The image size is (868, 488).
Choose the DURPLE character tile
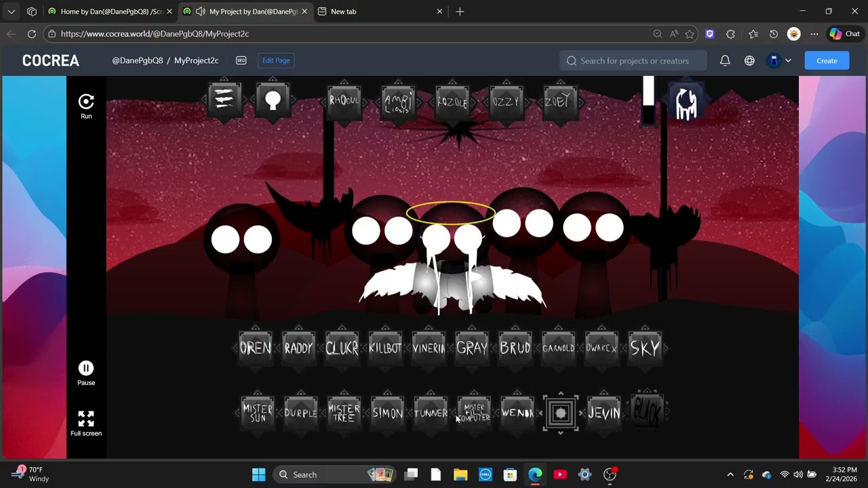tap(301, 413)
